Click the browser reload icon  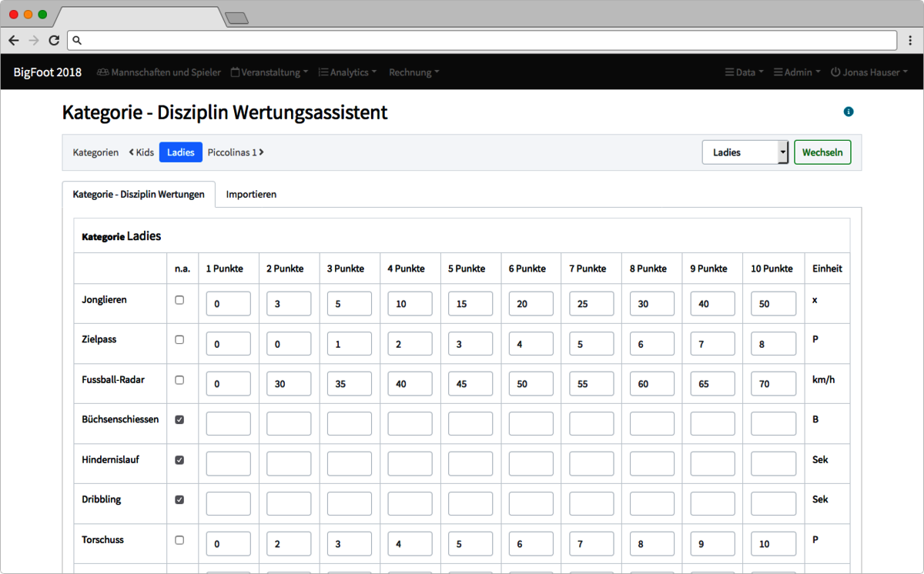[x=54, y=40]
